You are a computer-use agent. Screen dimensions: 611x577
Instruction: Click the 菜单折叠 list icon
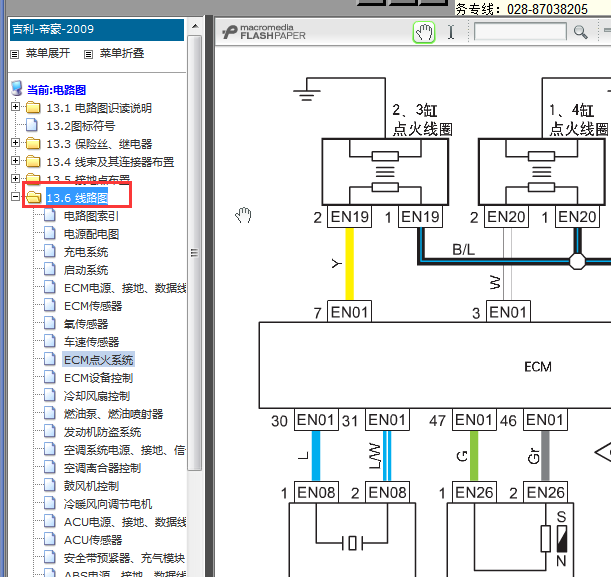coord(88,54)
